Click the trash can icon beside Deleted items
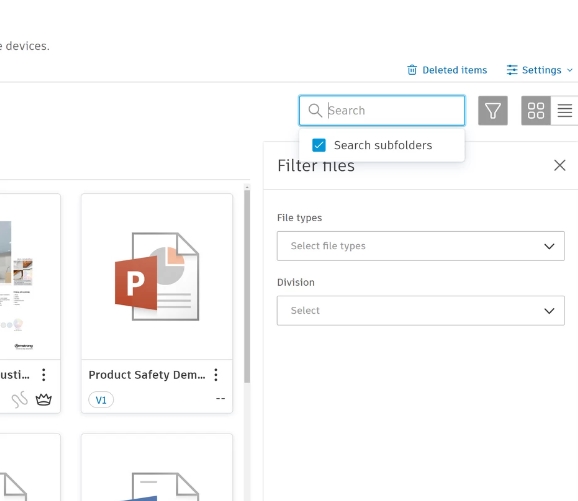Image resolution: width=578 pixels, height=501 pixels. (412, 70)
